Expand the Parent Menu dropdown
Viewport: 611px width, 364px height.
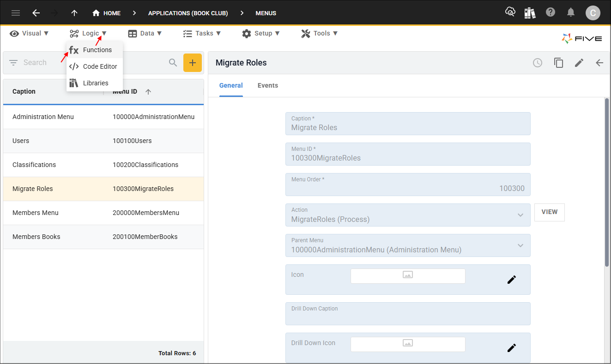click(x=520, y=245)
